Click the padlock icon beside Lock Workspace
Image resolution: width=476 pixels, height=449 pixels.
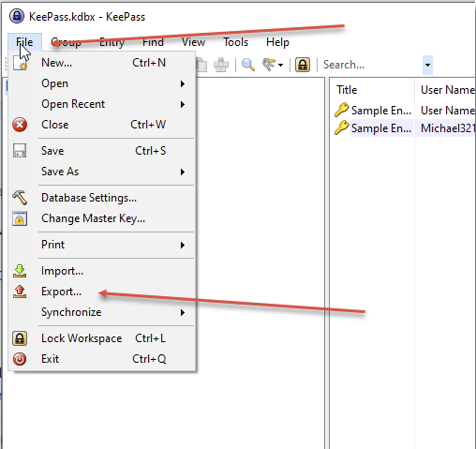[20, 338]
